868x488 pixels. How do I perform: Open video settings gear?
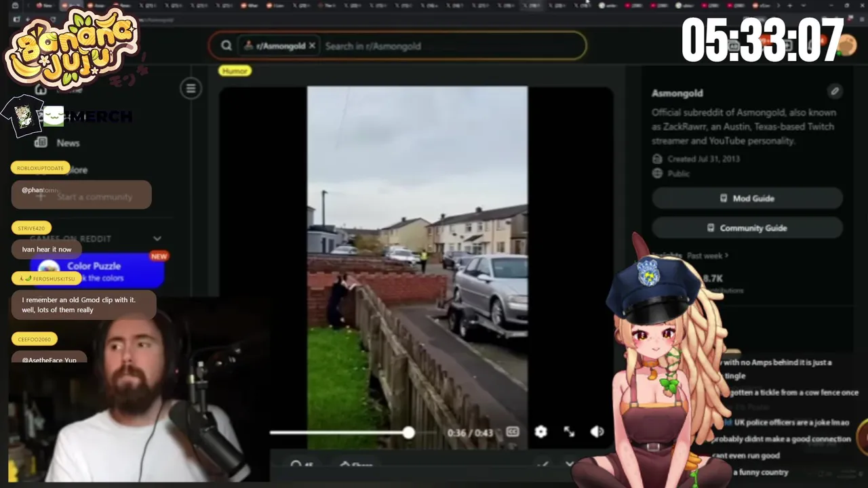(x=540, y=432)
